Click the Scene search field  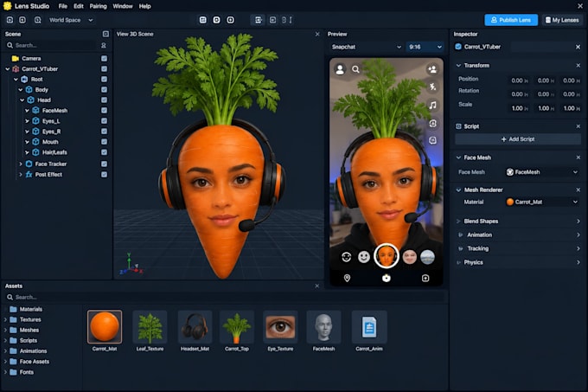(x=53, y=45)
